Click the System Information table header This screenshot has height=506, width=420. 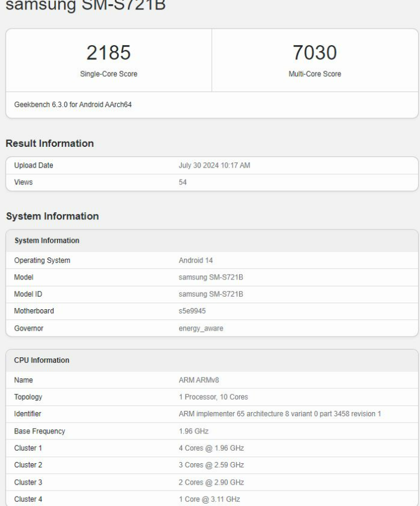point(47,240)
